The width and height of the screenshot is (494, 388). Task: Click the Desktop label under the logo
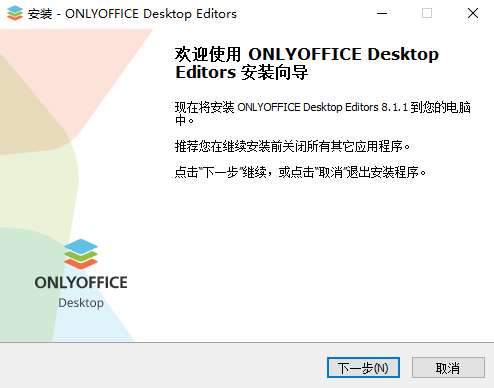(x=81, y=303)
